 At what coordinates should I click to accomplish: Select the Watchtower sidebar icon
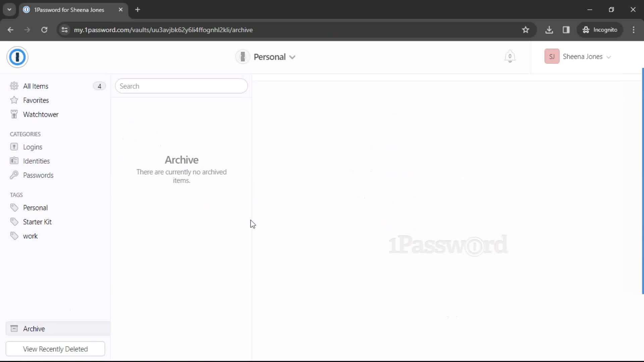coord(14,115)
